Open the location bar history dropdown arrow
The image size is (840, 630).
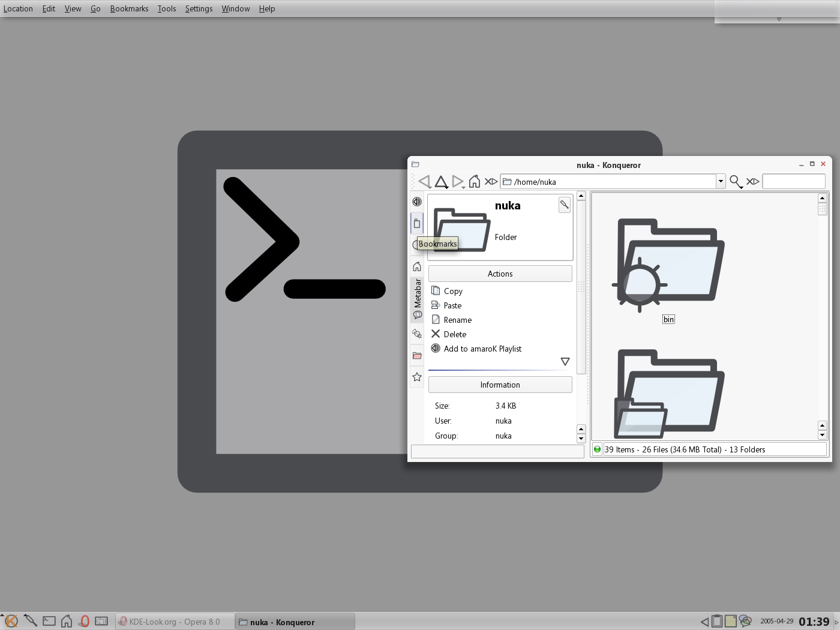[x=720, y=181]
